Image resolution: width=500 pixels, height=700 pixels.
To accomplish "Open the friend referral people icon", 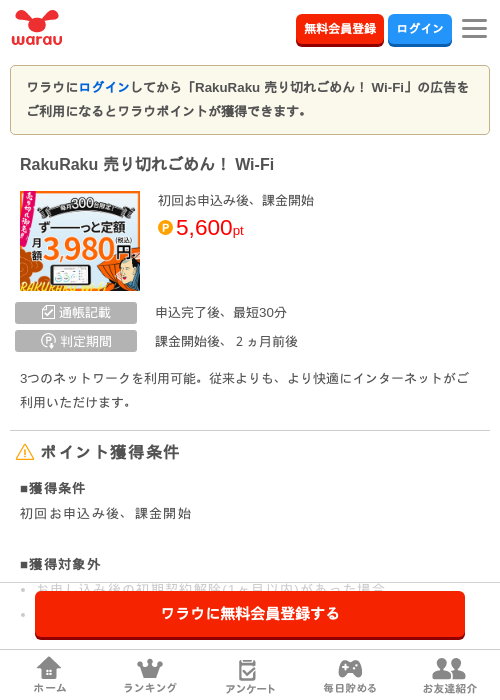I will tap(449, 668).
